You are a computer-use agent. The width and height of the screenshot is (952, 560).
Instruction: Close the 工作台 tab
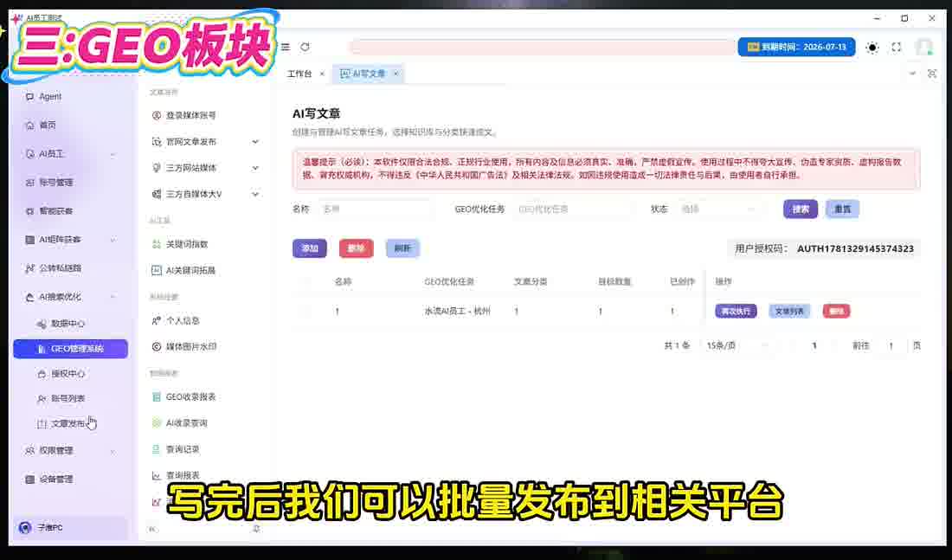click(322, 74)
